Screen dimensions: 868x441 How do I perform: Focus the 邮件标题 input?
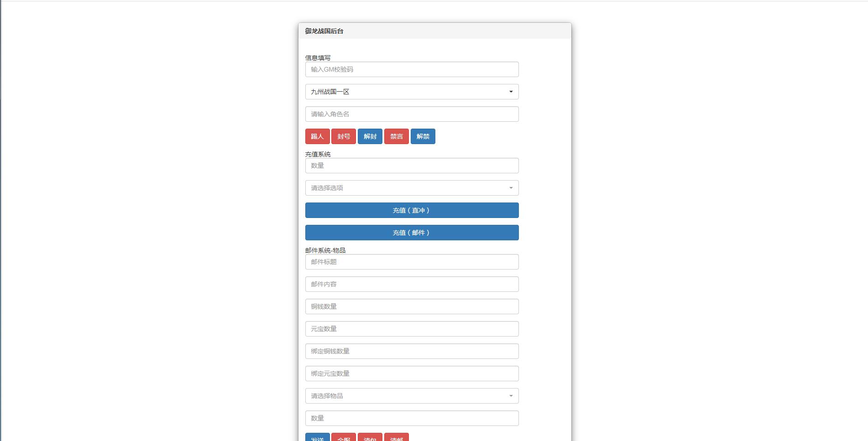[x=412, y=262]
